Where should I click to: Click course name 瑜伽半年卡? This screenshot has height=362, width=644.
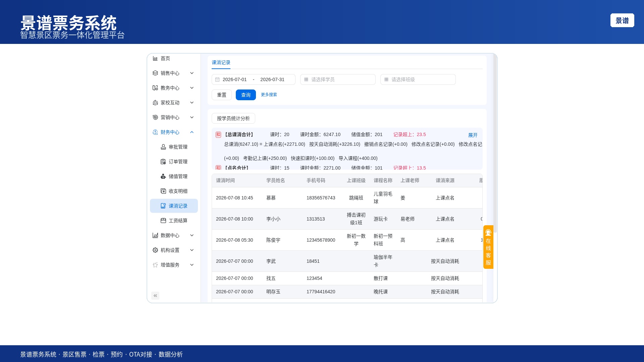coord(383,261)
